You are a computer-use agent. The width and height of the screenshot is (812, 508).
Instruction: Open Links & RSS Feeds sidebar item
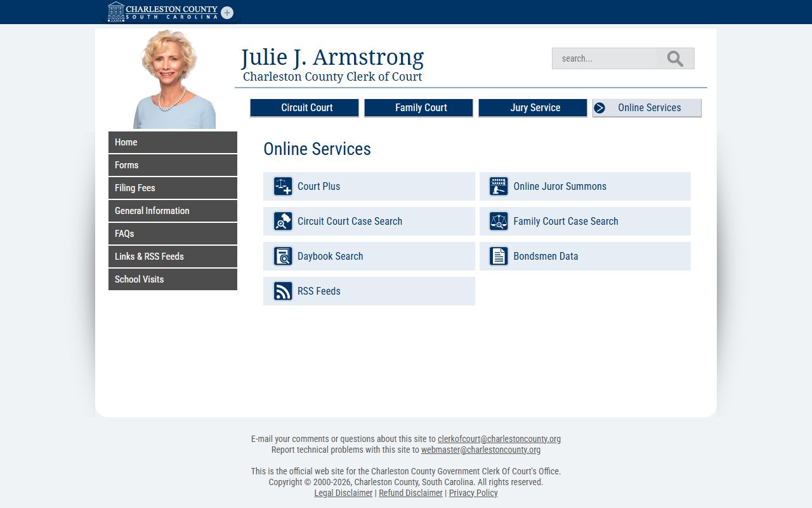click(173, 257)
